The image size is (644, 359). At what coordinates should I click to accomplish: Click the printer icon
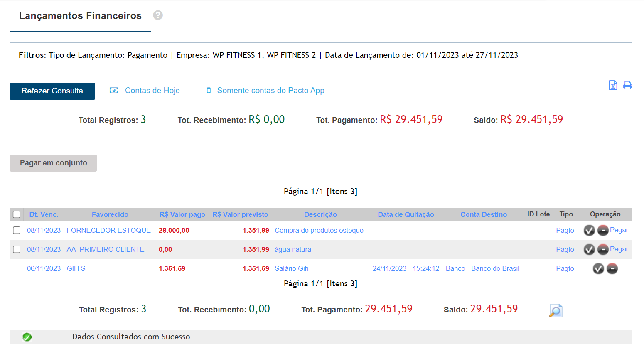click(627, 85)
